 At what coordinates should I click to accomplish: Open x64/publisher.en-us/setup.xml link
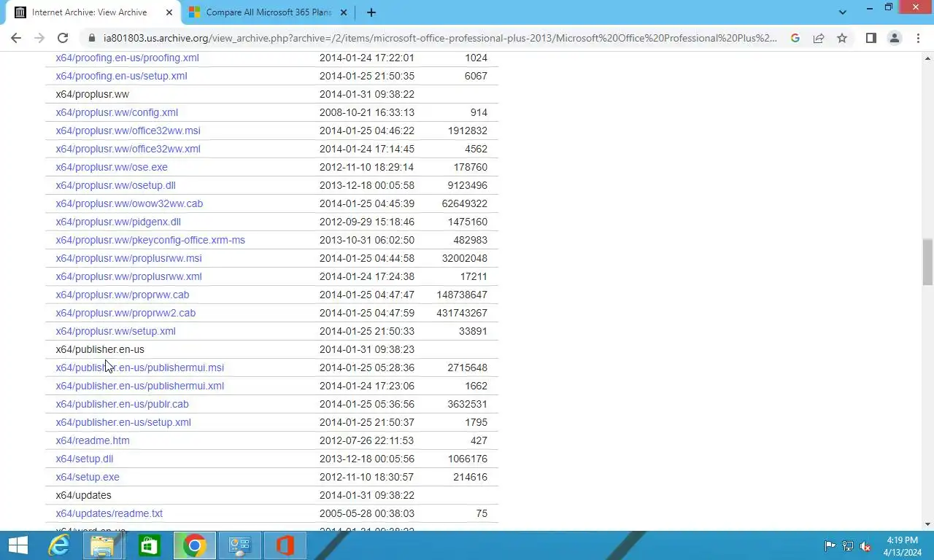123,422
